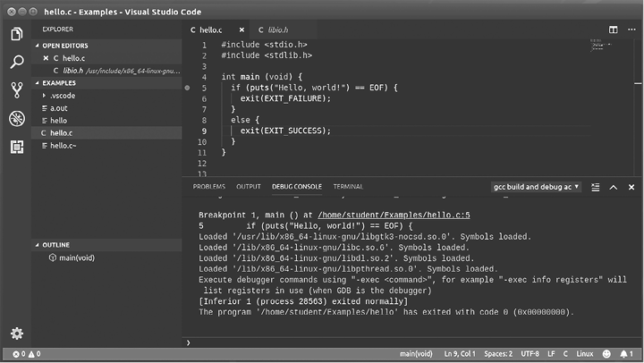Click the Manage gear icon
The height and width of the screenshot is (363, 644).
16,333
